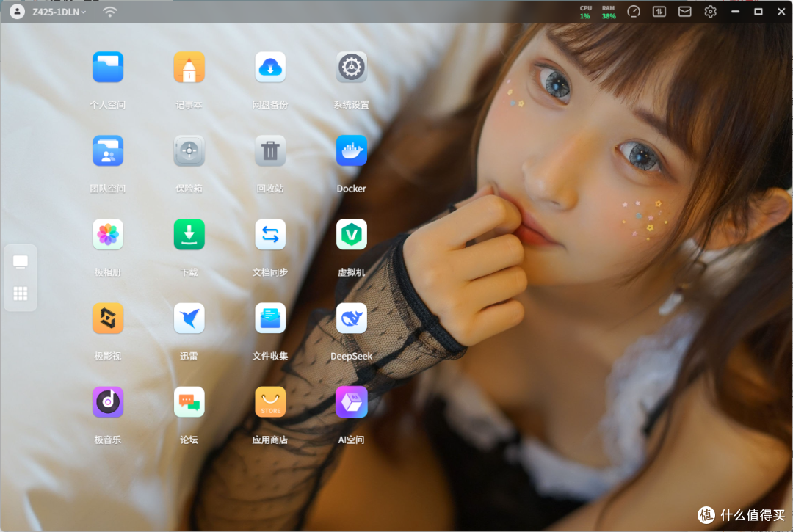Open the 虚拟机 virtual machine app

coord(352,235)
